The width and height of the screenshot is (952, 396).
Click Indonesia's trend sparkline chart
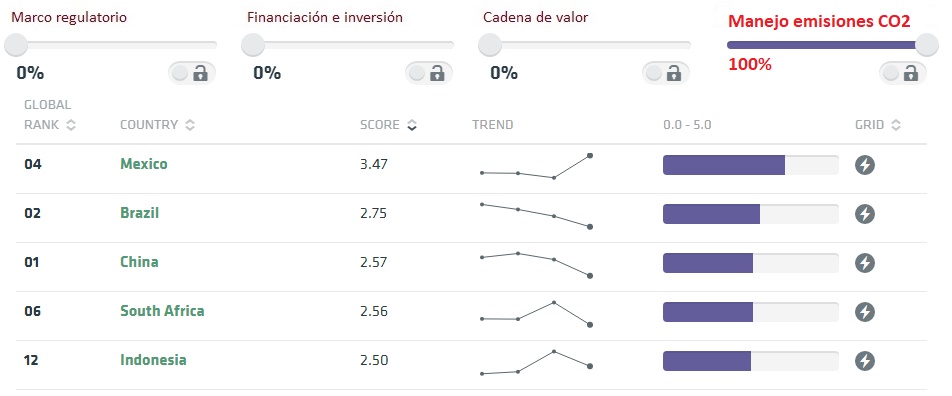point(536,362)
